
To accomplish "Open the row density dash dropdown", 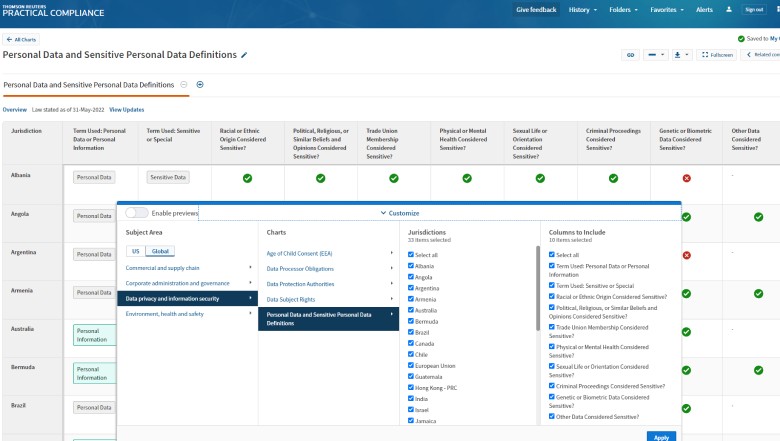I will (656, 55).
